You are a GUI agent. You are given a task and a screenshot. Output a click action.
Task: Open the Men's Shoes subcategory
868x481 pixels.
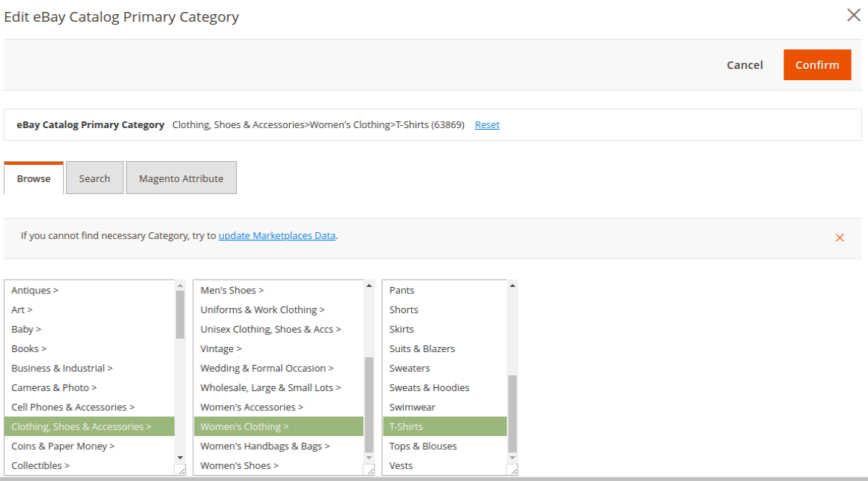(x=232, y=291)
